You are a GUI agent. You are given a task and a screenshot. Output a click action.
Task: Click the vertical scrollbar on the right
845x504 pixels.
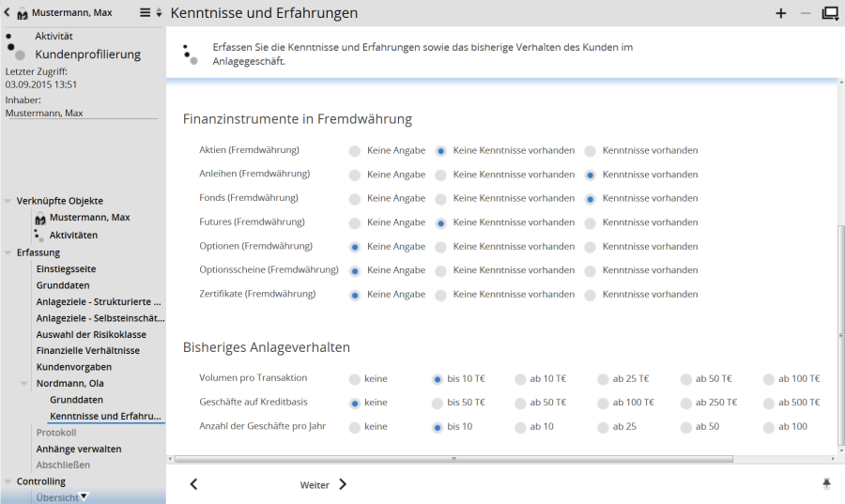click(840, 282)
